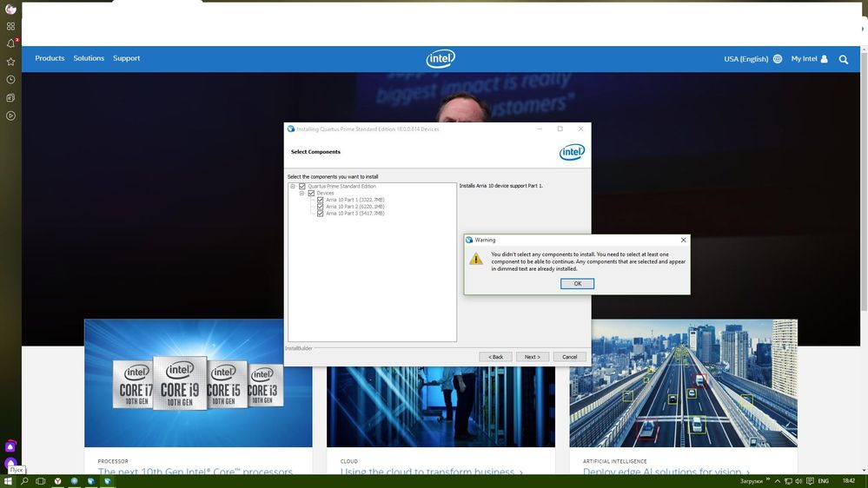The width and height of the screenshot is (868, 488).
Task: Toggle Arria 10 Part 2 checkbox
Action: (321, 207)
